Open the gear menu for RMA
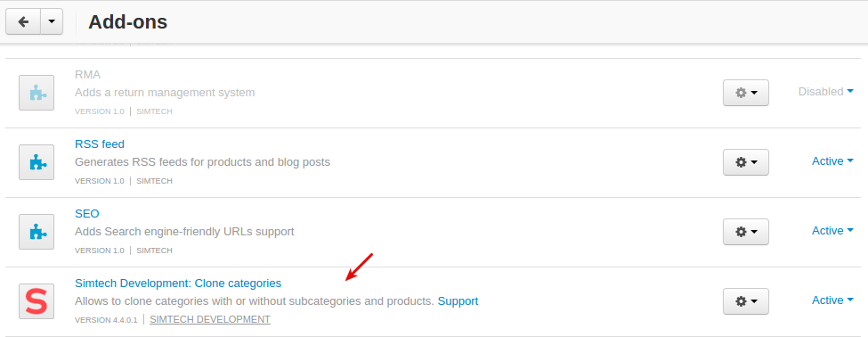The height and width of the screenshot is (337, 868). (x=746, y=93)
